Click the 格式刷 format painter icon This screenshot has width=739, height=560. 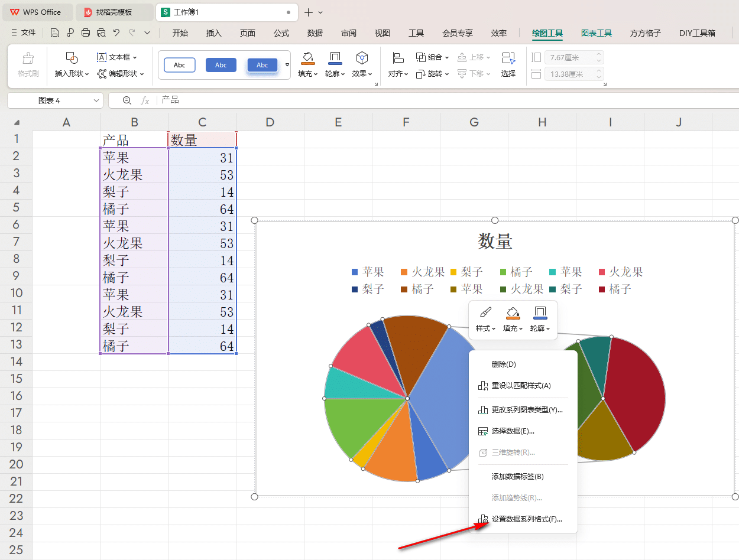click(28, 58)
